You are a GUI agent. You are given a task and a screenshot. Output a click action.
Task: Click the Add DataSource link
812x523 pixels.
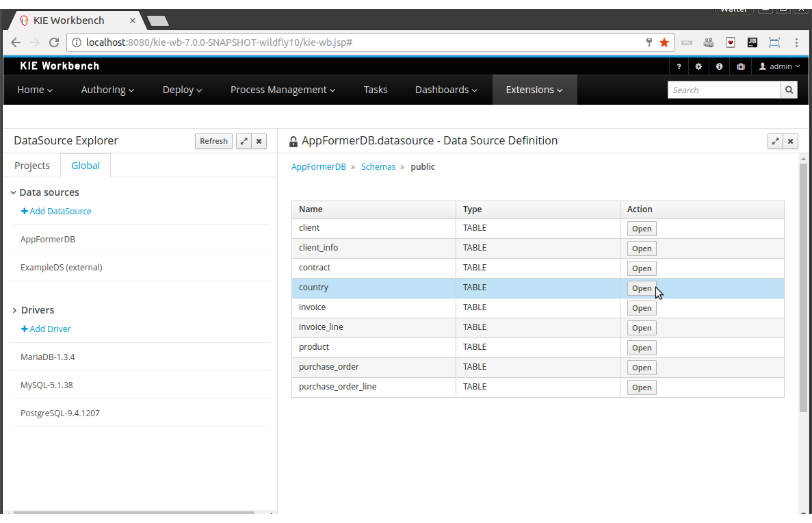coord(56,212)
